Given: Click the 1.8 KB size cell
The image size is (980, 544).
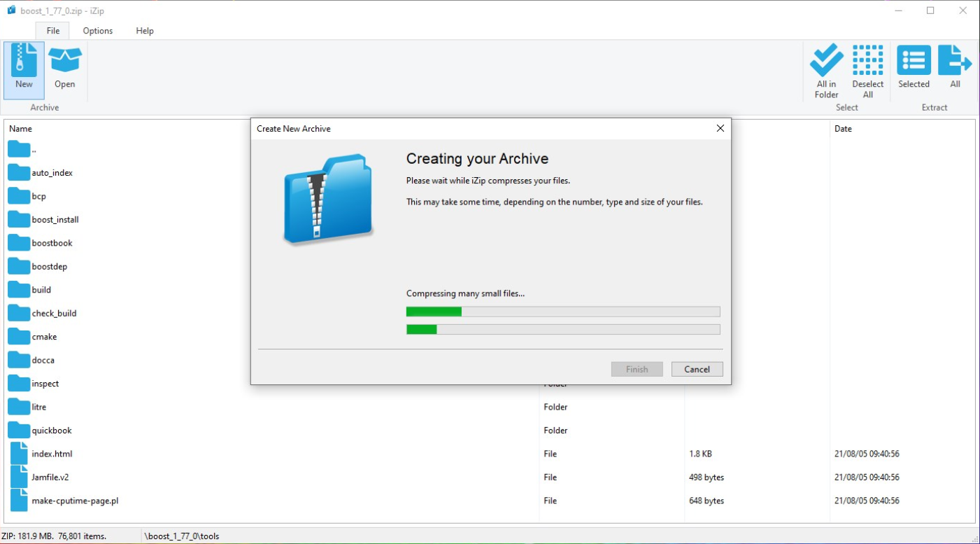Looking at the screenshot, I should [700, 454].
